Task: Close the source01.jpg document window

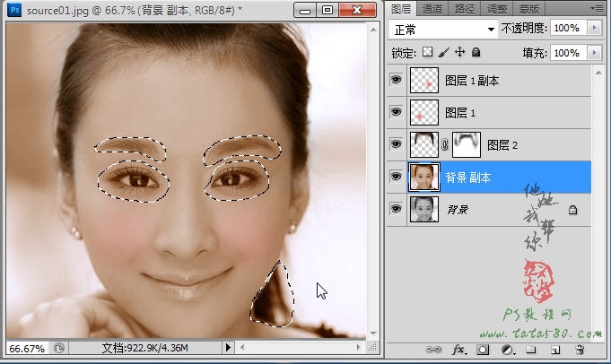Action: point(357,10)
